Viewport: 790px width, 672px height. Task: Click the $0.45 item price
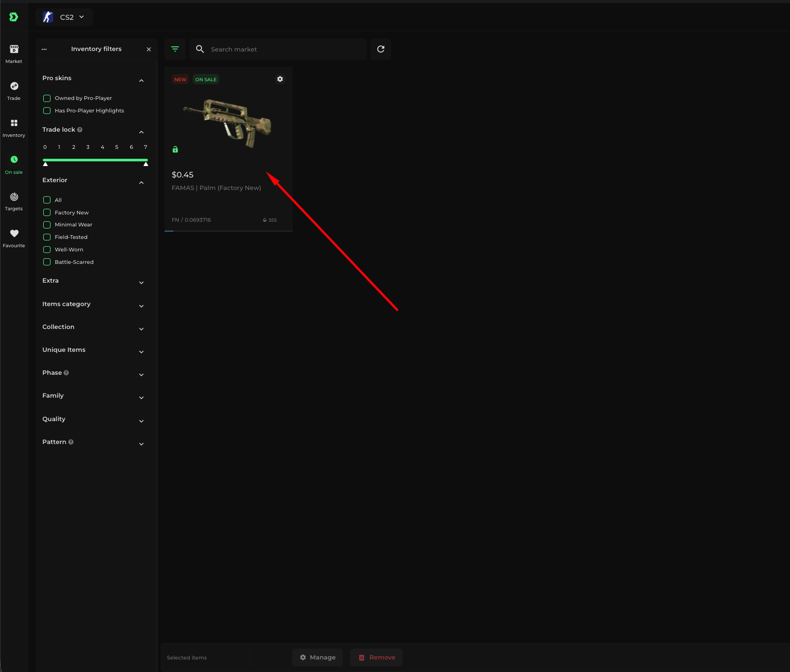coord(183,175)
